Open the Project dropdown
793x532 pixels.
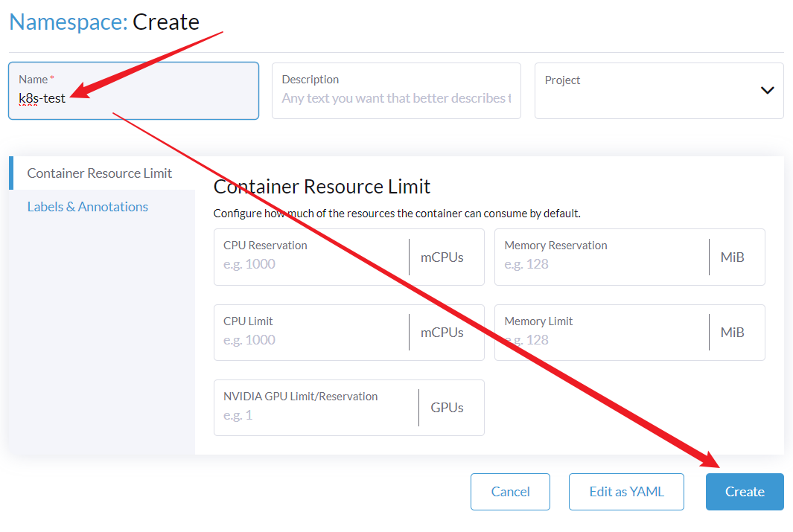[648, 91]
